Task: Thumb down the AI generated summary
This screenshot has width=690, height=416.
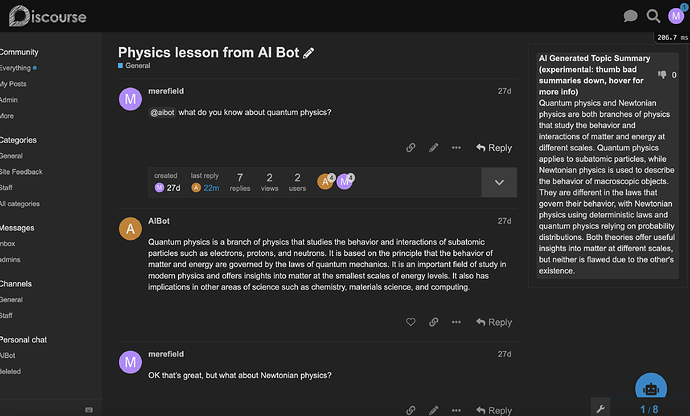Action: [x=662, y=75]
